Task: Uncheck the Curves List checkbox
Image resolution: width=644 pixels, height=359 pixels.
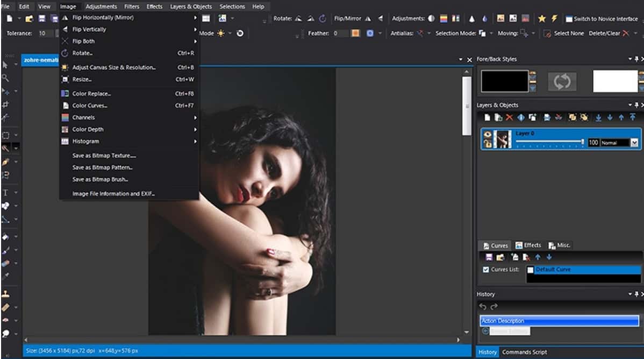Action: 485,269
